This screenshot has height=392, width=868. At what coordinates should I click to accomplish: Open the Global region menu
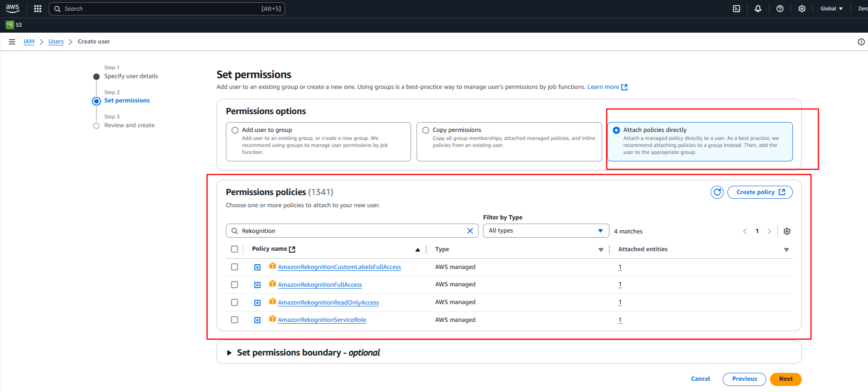(831, 8)
